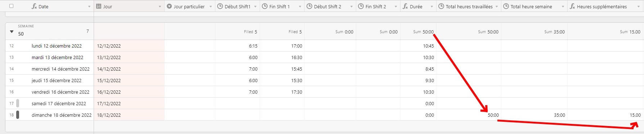Open the Total heure semaine dropdown arrow
Screen dimensions: 644x134
563,7
